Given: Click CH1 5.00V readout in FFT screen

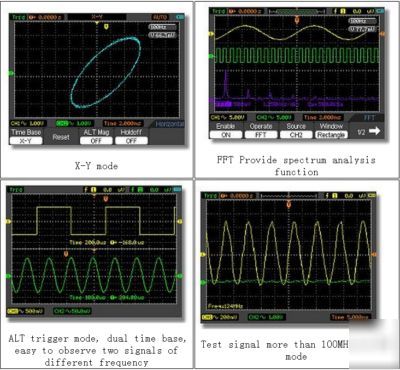Looking at the screenshot, I should click(228, 118).
